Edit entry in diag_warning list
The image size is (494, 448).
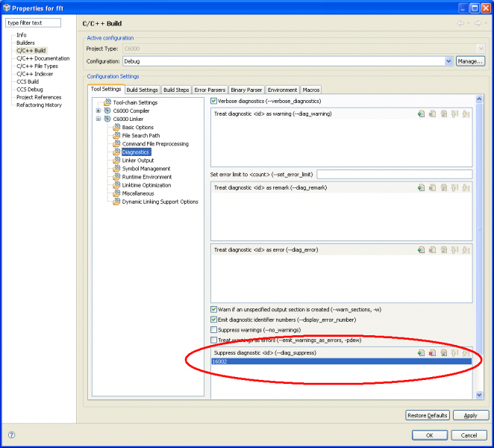pyautogui.click(x=443, y=113)
